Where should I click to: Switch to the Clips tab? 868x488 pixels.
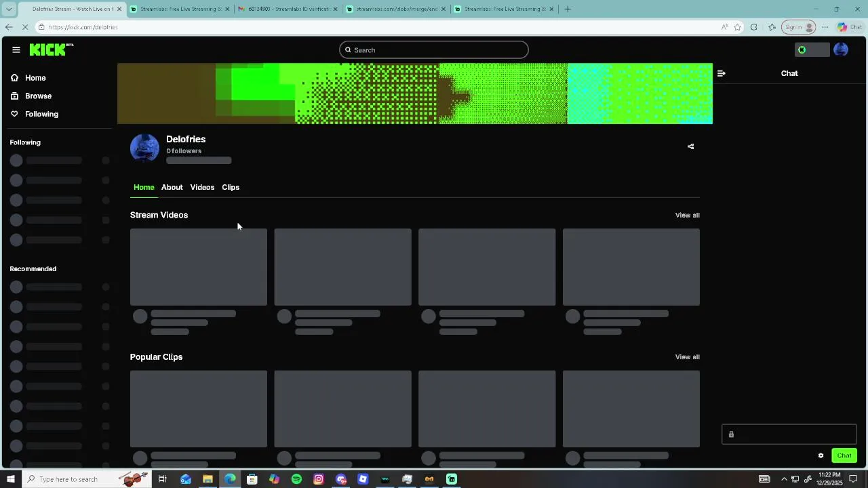[x=231, y=187]
